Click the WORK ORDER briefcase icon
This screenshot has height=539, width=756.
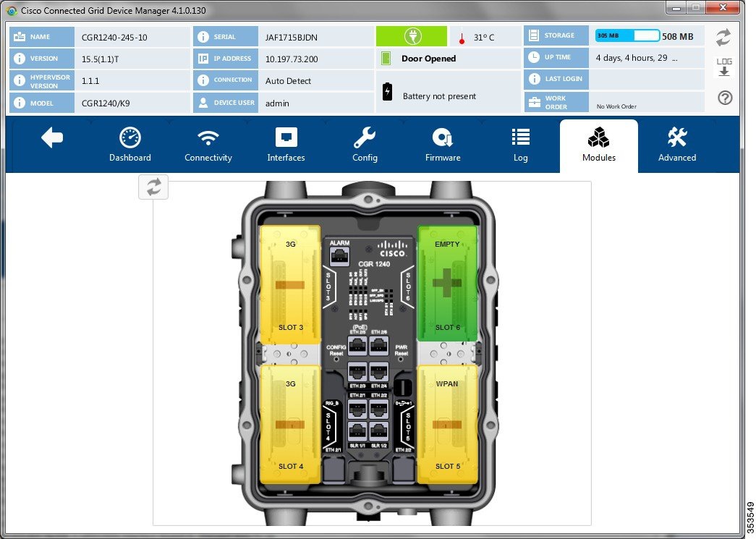click(x=534, y=102)
